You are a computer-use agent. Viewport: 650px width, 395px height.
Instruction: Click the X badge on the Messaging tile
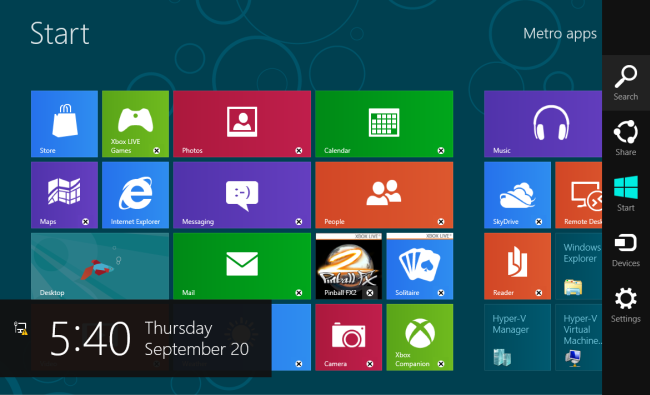coord(298,222)
